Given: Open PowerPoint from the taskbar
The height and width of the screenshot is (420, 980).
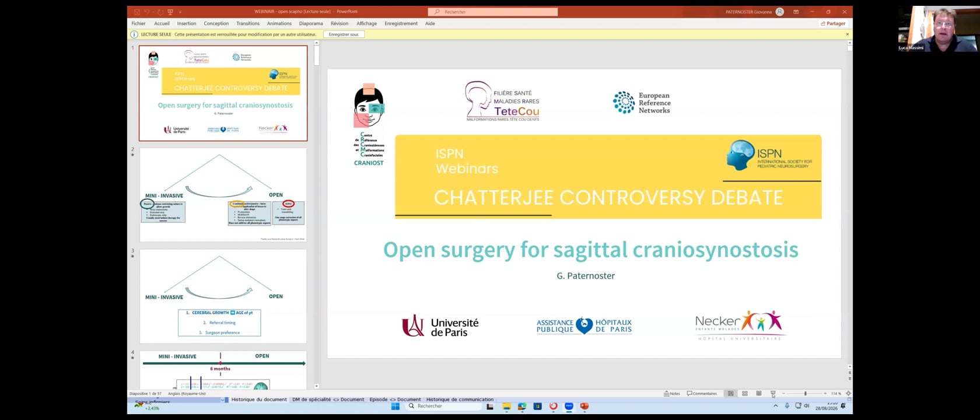Looking at the screenshot, I should (584, 407).
